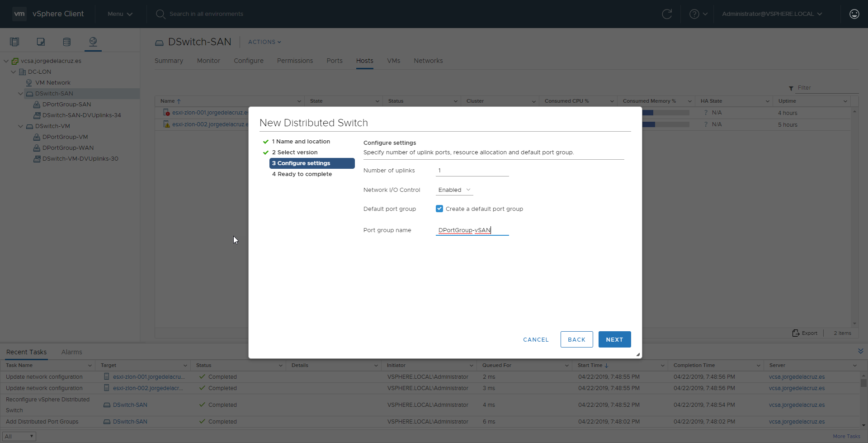Open the Administrator@VSPHERE.LOCAL user menu
The width and height of the screenshot is (868, 443).
pyautogui.click(x=772, y=14)
